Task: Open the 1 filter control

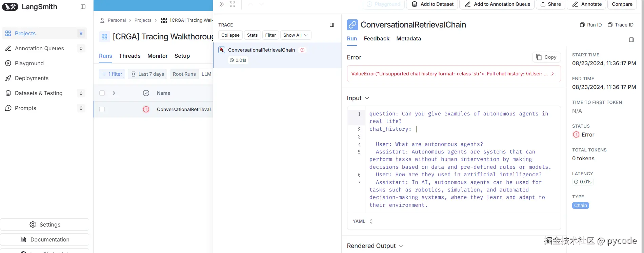Action: tap(112, 74)
